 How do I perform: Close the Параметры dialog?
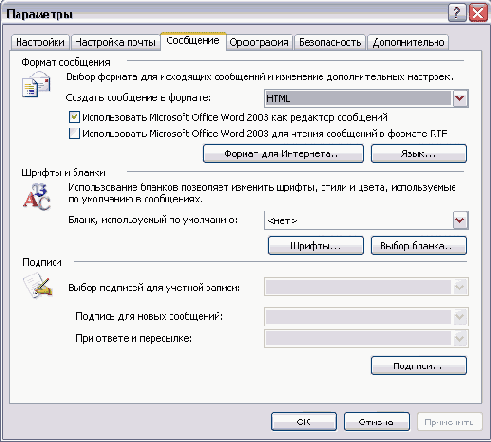pos(478,13)
